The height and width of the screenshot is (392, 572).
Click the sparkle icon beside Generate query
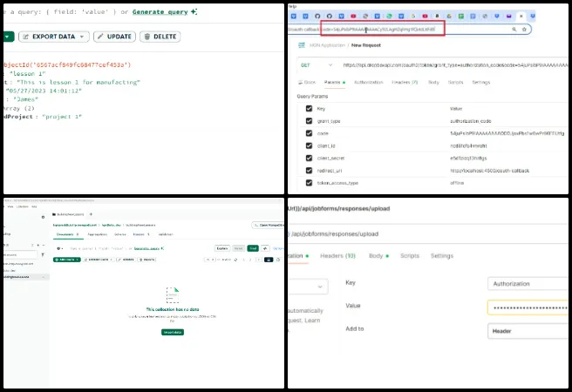click(x=194, y=11)
